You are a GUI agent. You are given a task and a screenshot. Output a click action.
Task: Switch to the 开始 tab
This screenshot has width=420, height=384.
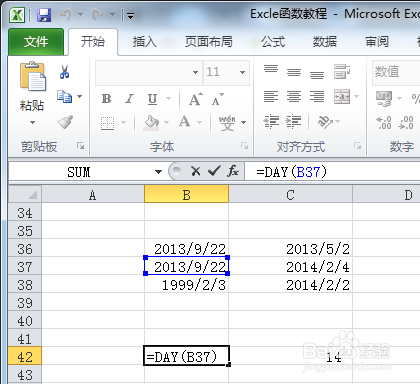tap(93, 42)
